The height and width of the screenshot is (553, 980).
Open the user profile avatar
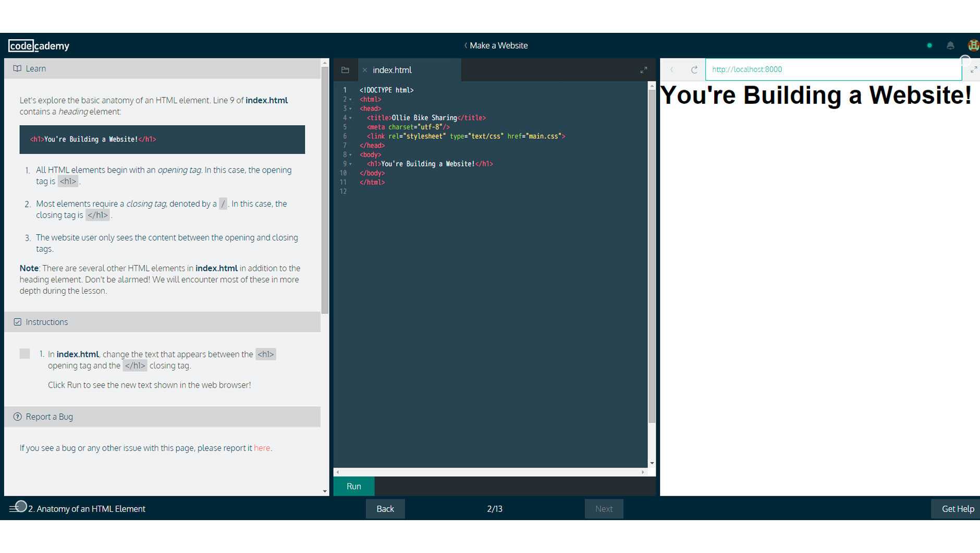[x=973, y=46]
